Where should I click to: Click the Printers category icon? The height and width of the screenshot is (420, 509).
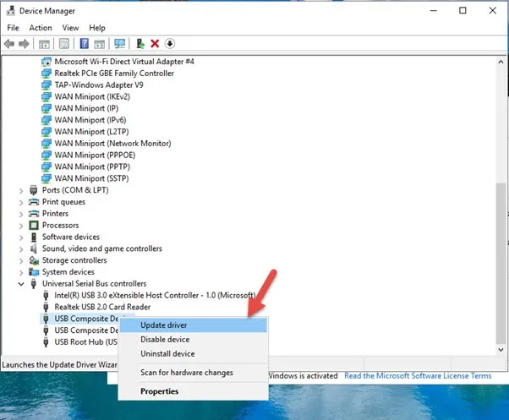pos(34,214)
